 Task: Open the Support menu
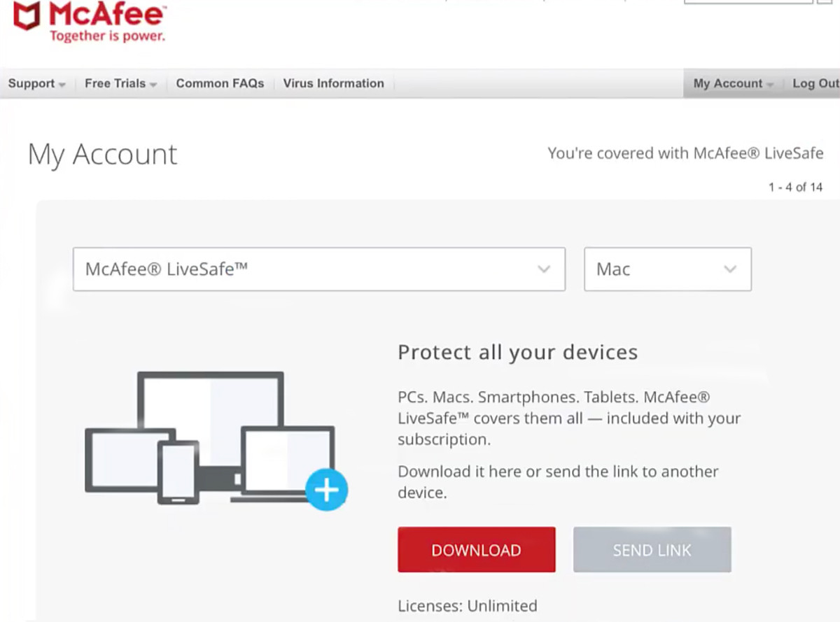pos(36,83)
